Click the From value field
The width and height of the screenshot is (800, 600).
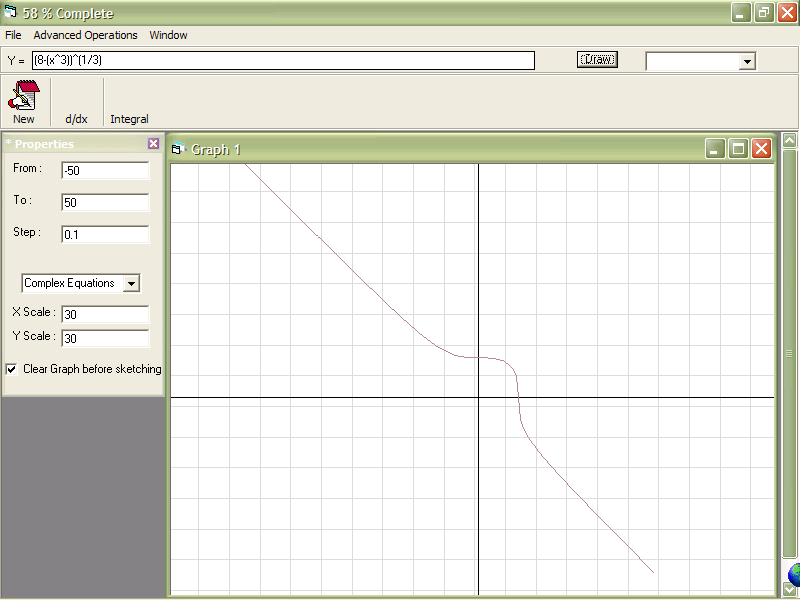(105, 171)
